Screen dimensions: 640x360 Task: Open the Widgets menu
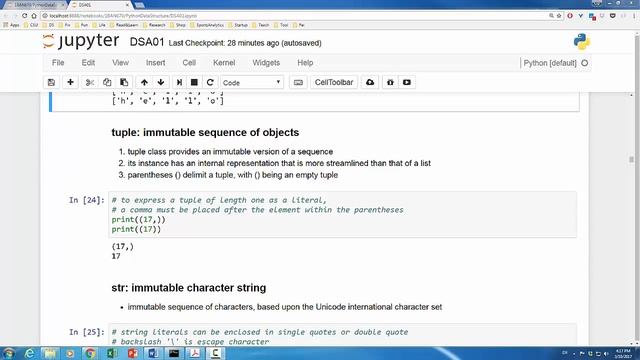coord(266,63)
